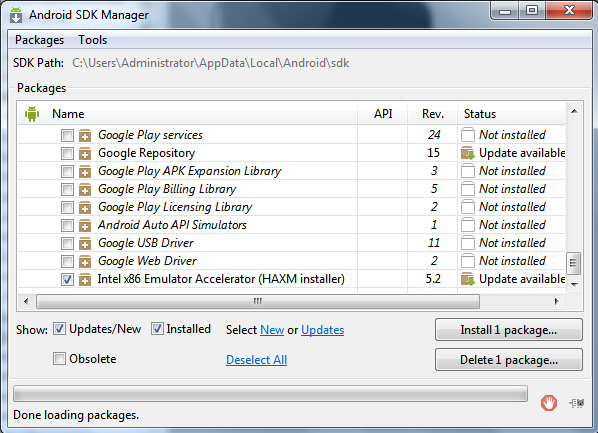The height and width of the screenshot is (433, 598).
Task: Click the Android SDK Manager title bar icon
Action: (x=16, y=15)
